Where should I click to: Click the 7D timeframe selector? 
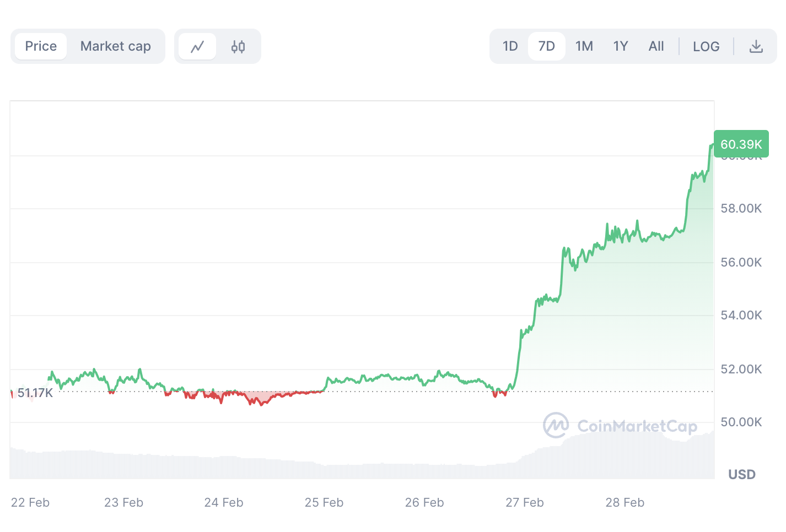(x=546, y=46)
